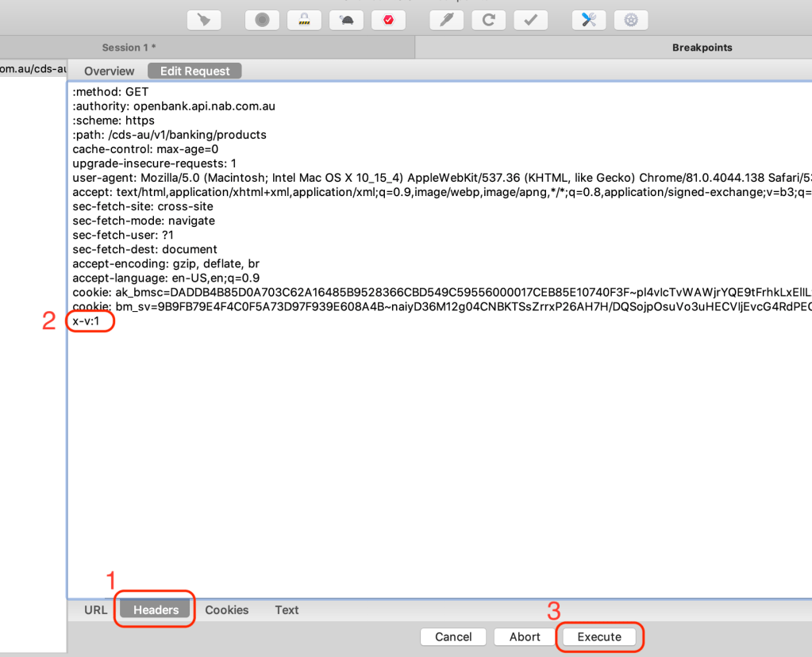Viewport: 812px width, 657px height.
Task: Switch to the Breakpoints tab
Action: 702,48
